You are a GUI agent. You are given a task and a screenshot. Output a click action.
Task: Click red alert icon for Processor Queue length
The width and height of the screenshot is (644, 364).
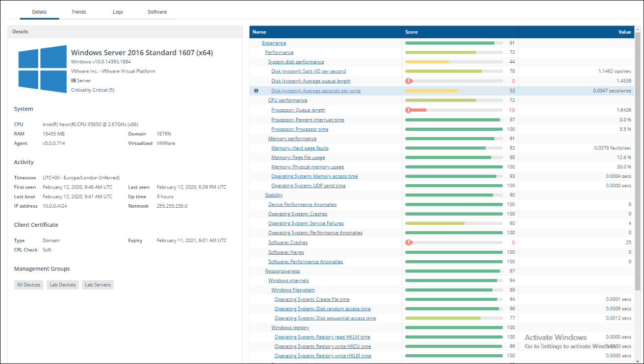coord(408,110)
